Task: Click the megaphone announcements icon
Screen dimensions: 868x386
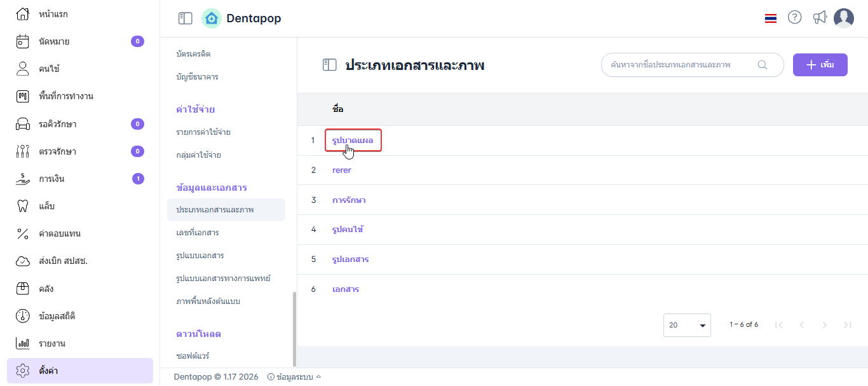Action: pos(820,18)
